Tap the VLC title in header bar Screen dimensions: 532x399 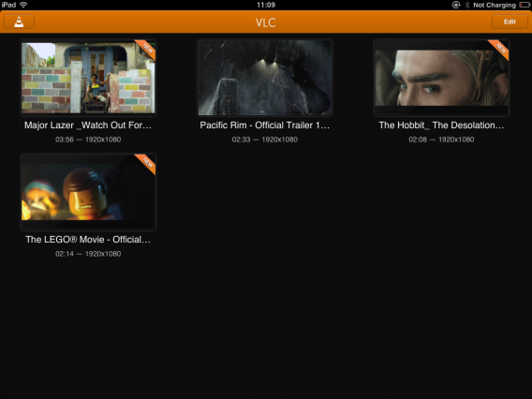pos(266,22)
